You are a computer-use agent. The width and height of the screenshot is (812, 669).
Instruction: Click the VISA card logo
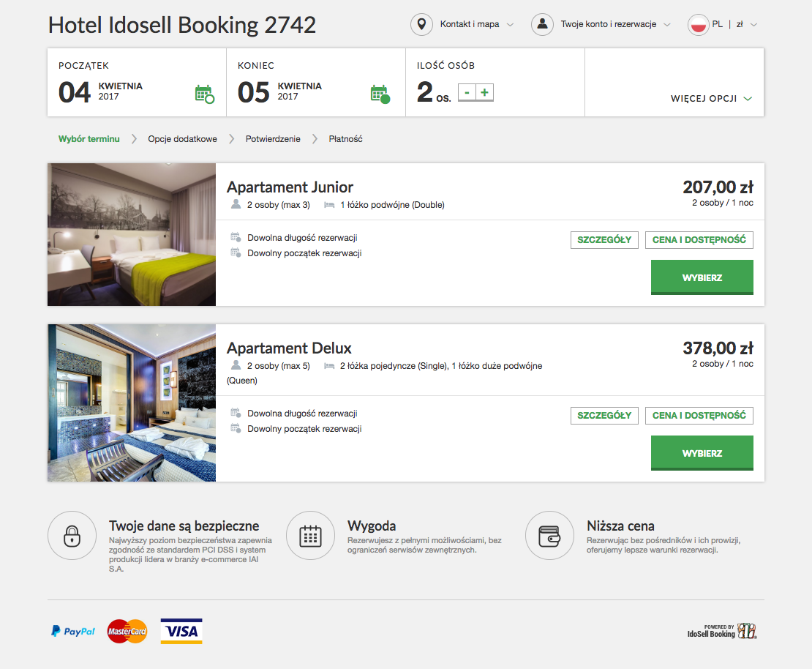[x=181, y=631]
